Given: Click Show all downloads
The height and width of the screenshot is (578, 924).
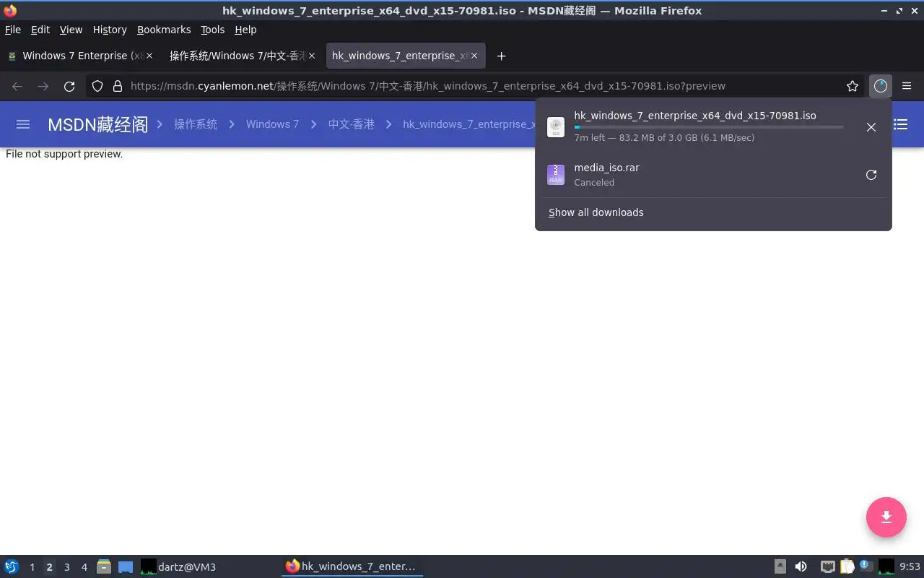Looking at the screenshot, I should pyautogui.click(x=596, y=212).
